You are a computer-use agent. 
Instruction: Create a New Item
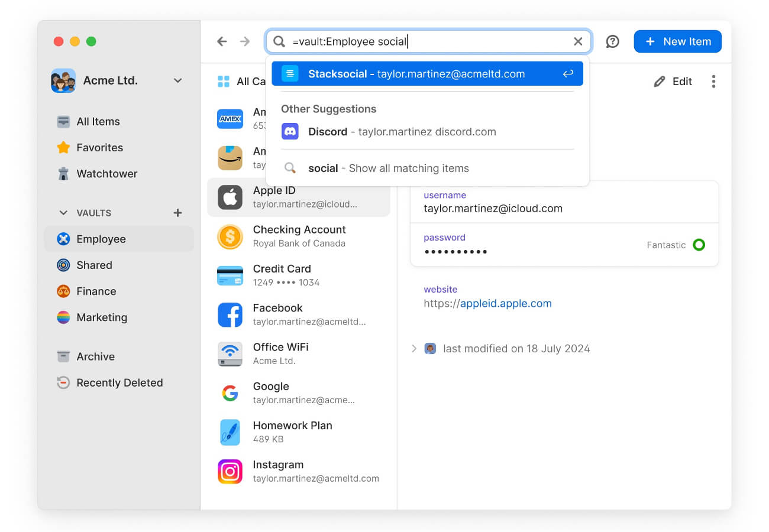677,41
